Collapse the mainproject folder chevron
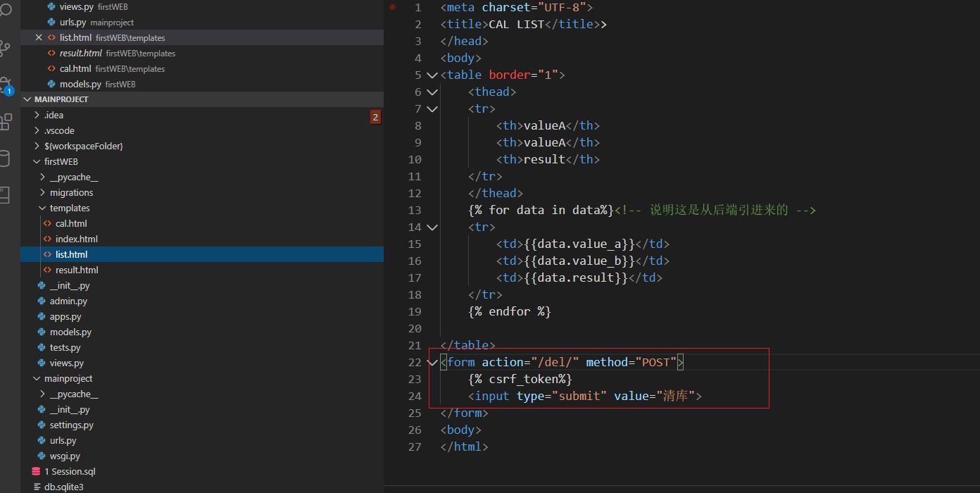Screen dimensions: 980x493 point(37,378)
